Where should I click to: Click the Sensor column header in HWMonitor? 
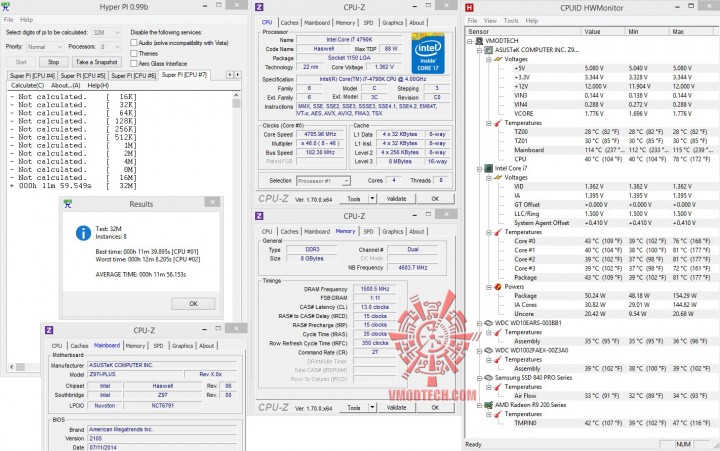click(523, 32)
